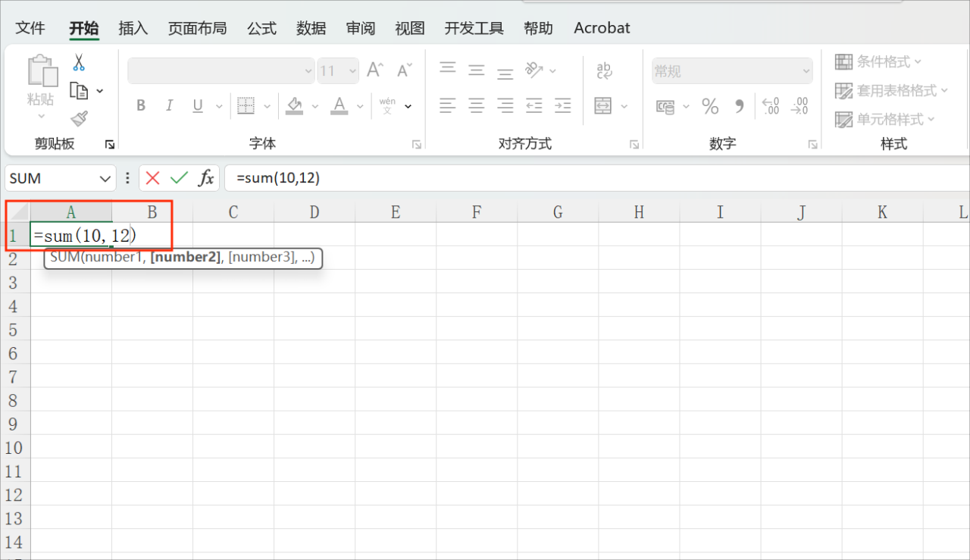Click the font color A
The height and width of the screenshot is (560, 970).
point(339,106)
